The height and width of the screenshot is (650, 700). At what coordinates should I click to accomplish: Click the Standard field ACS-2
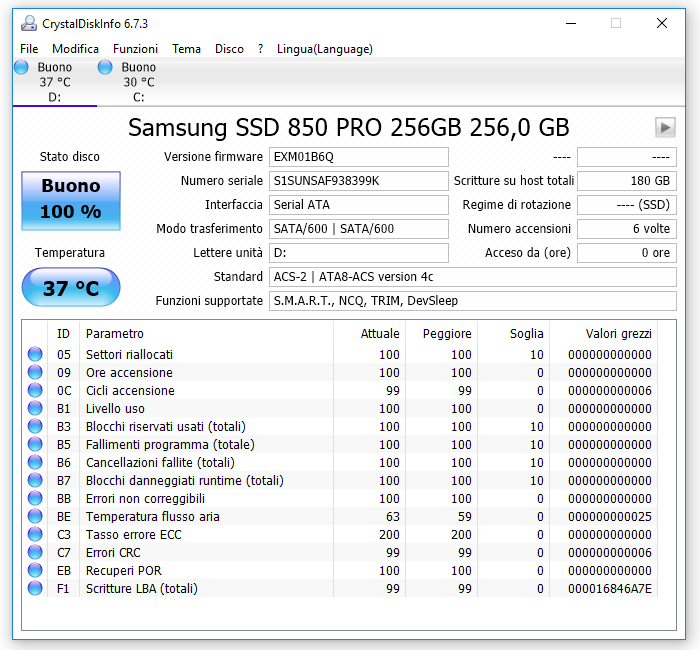pyautogui.click(x=473, y=277)
